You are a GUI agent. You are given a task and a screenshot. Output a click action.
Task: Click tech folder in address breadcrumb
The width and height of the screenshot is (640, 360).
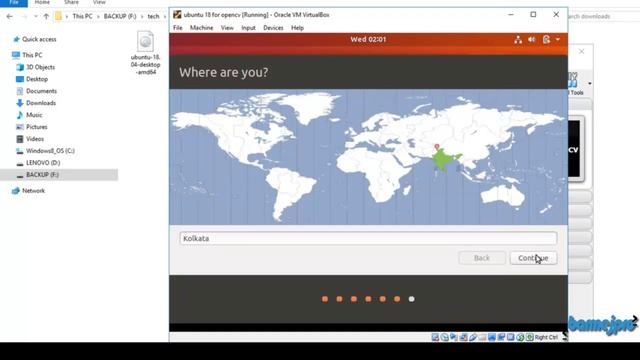(153, 16)
